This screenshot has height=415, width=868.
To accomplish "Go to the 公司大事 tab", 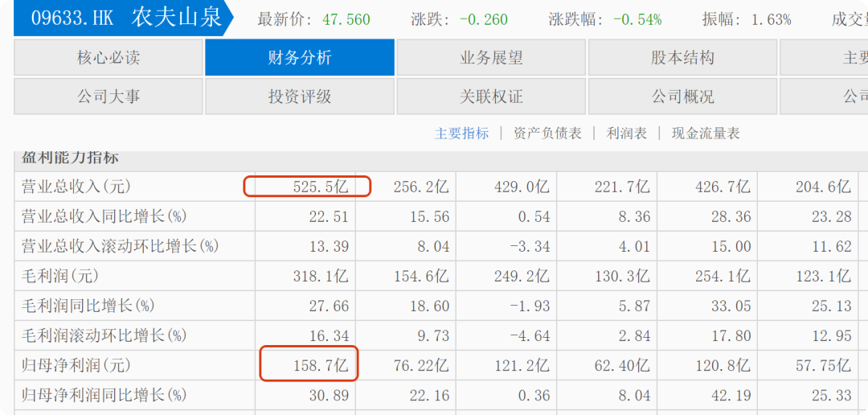I will pos(108,97).
